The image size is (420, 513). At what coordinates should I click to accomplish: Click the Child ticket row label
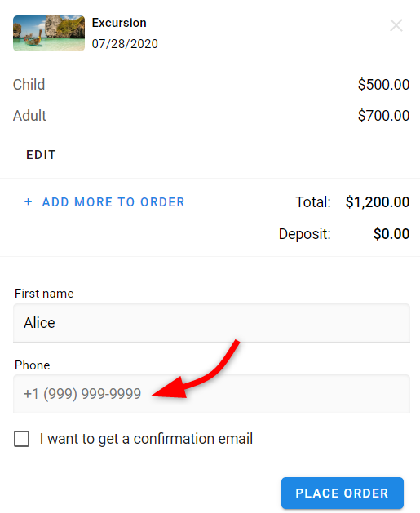click(x=29, y=85)
